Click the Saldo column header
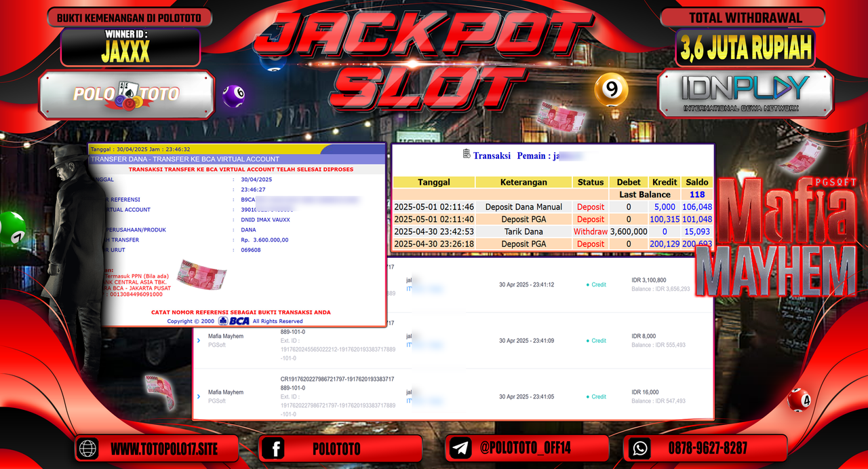The image size is (868, 469). [x=697, y=182]
